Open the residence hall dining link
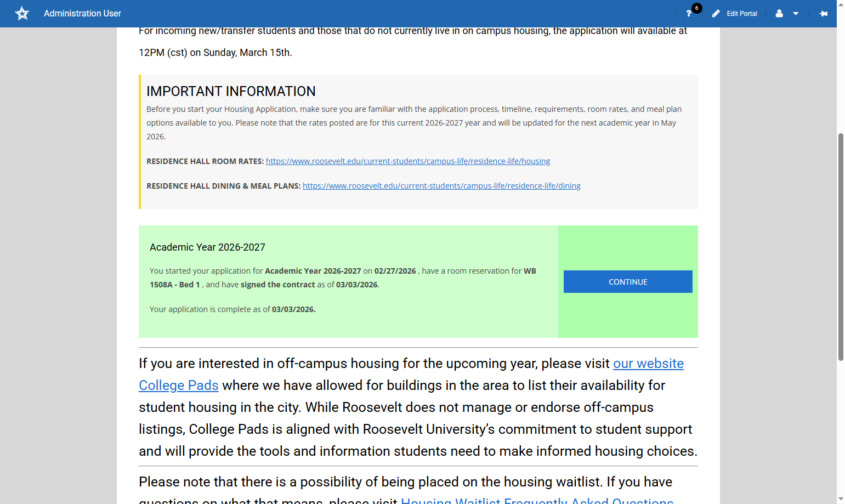 tap(441, 186)
